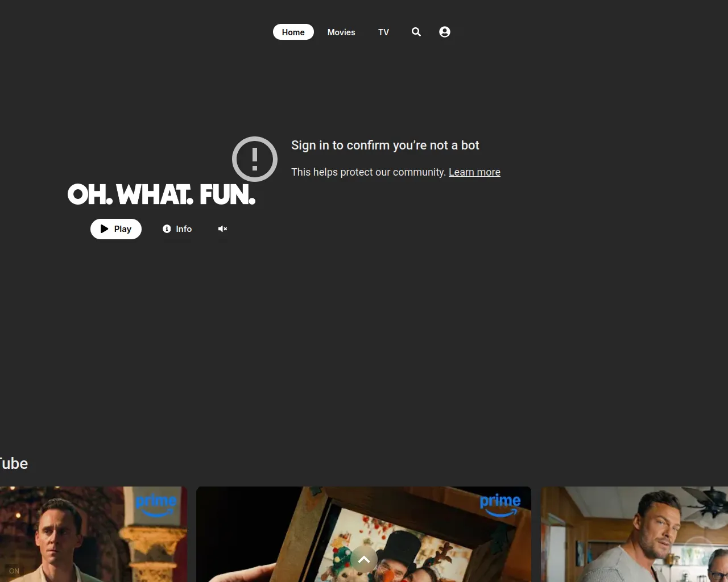Play Oh. What. Fun.
Viewport: 728px width, 582px height.
point(116,229)
